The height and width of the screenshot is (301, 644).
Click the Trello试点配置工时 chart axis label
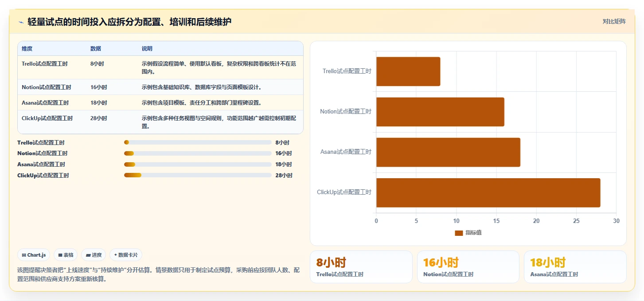pyautogui.click(x=347, y=71)
